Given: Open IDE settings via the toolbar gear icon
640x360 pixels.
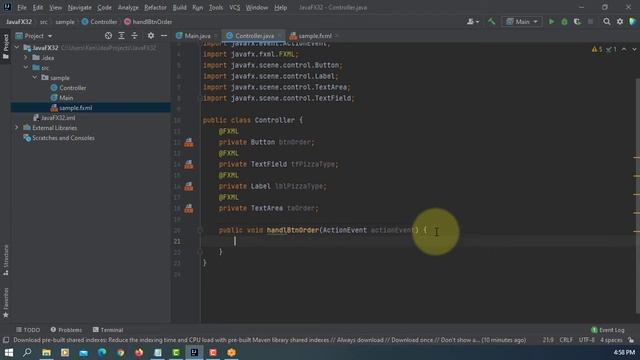Looking at the screenshot, I should pos(620,22).
